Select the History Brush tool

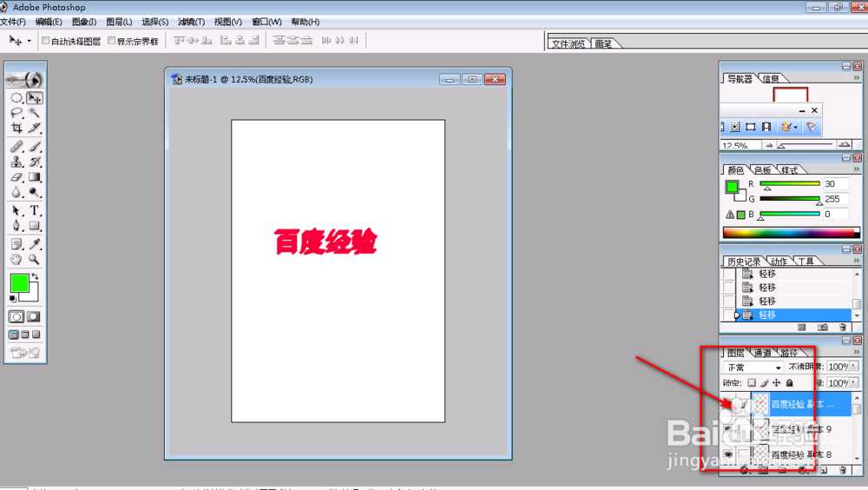click(x=35, y=162)
